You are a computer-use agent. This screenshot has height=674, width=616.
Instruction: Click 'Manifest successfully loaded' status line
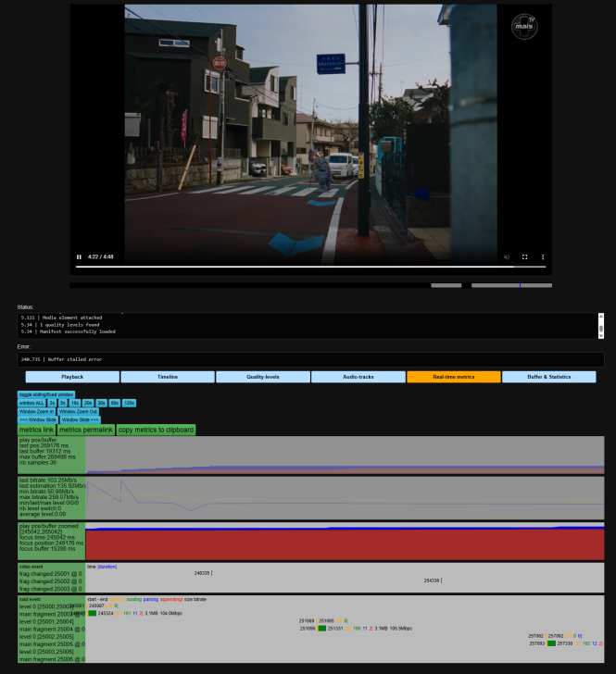(78, 331)
